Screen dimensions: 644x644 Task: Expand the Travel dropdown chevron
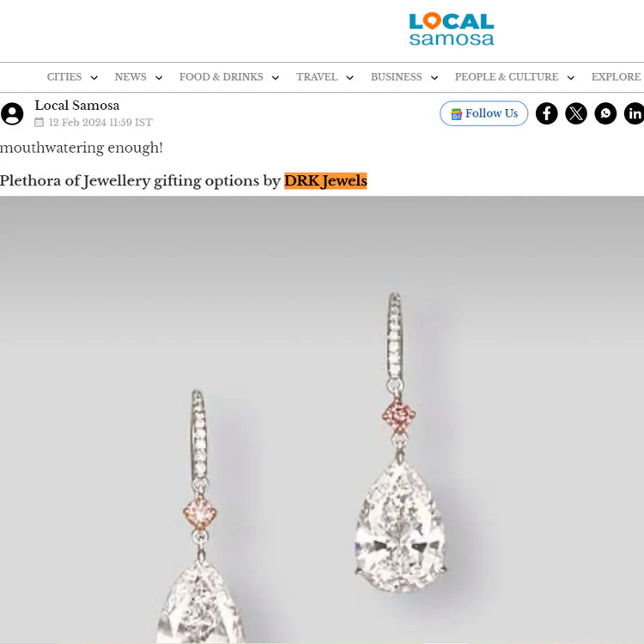click(349, 77)
